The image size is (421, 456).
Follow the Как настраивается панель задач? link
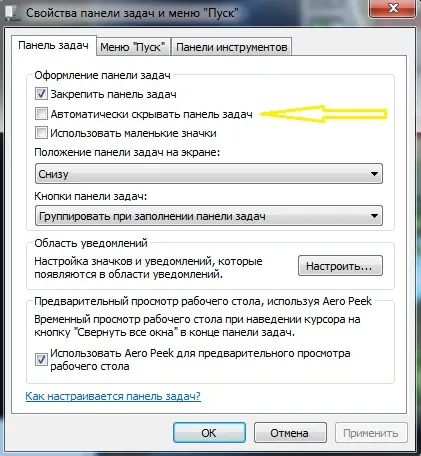[113, 396]
